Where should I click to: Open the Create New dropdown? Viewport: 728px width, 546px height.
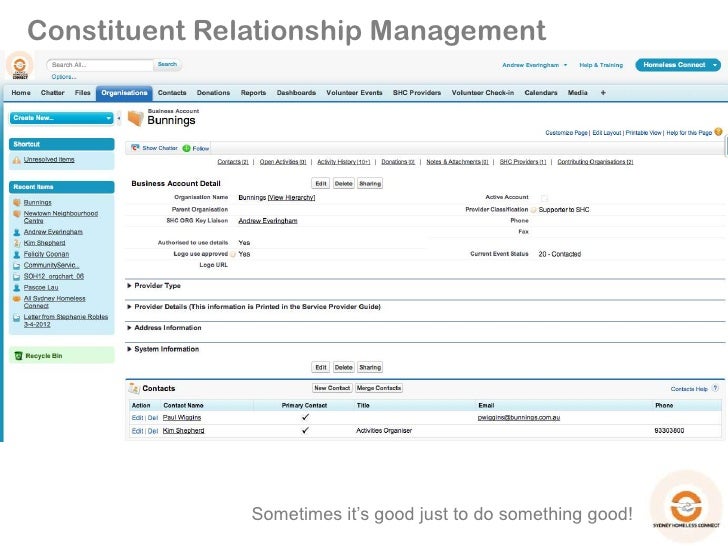pyautogui.click(x=61, y=118)
